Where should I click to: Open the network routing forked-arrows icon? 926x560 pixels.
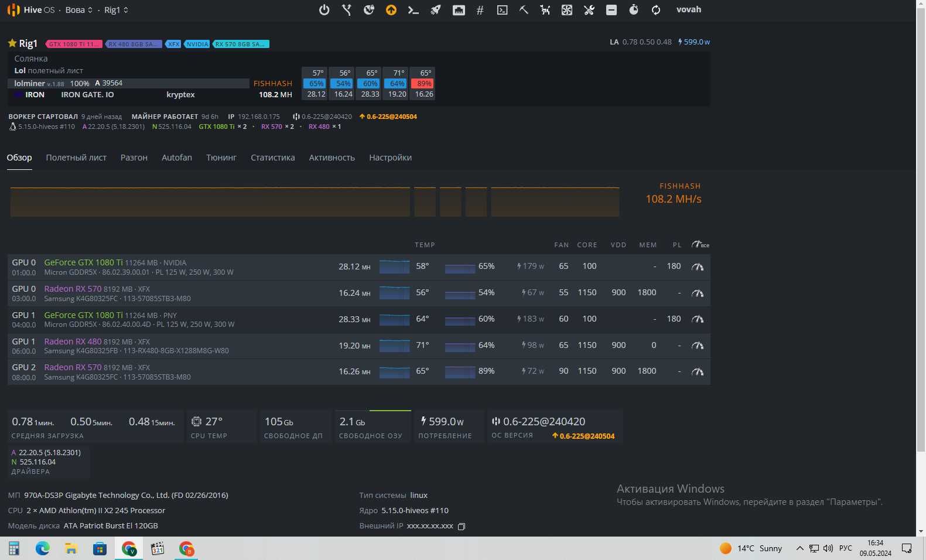(x=347, y=10)
